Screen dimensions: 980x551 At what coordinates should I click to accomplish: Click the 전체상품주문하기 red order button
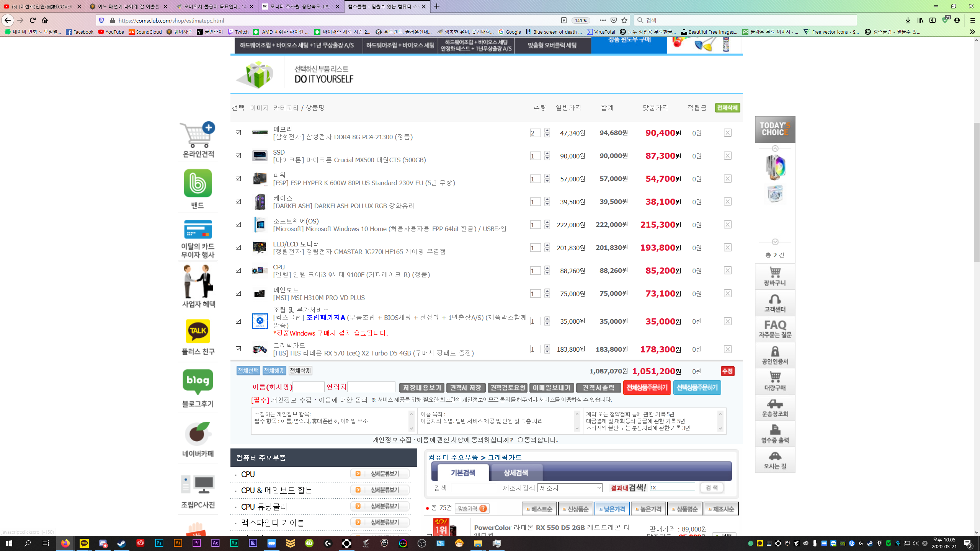point(647,388)
